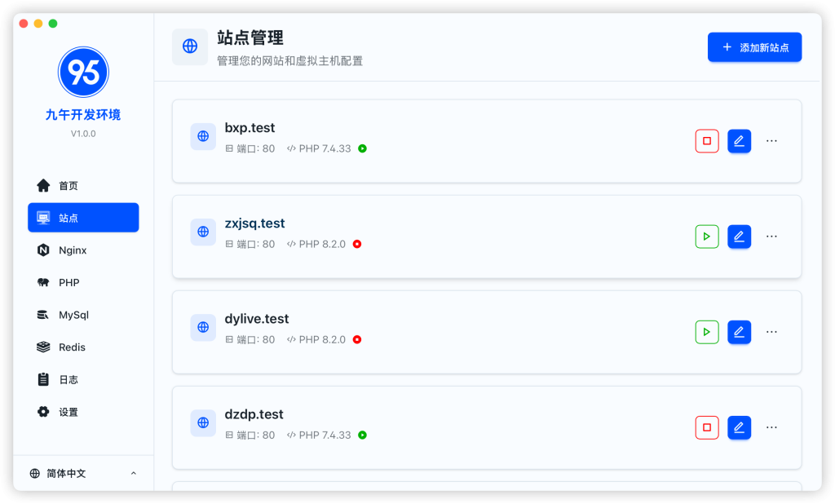Edit the bxp.test site configuration

739,141
